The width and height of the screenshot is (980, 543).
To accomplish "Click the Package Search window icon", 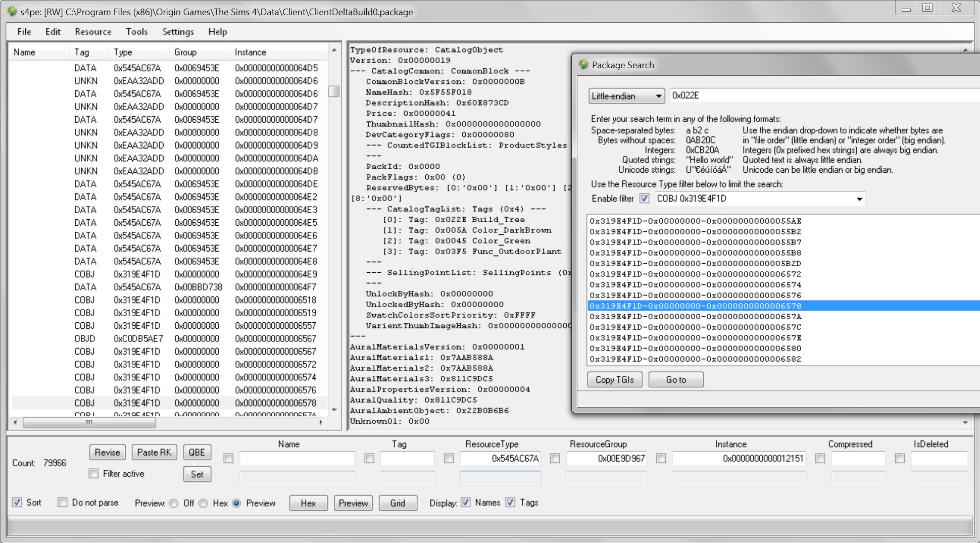I will tap(583, 65).
